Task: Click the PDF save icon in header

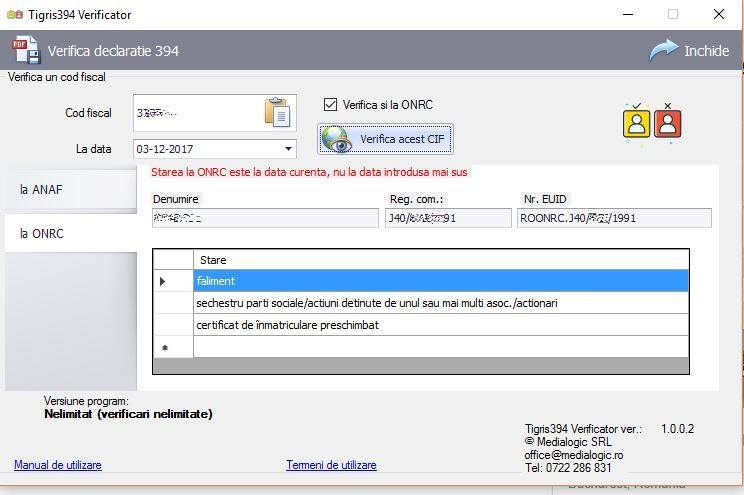Action: pyautogui.click(x=25, y=49)
